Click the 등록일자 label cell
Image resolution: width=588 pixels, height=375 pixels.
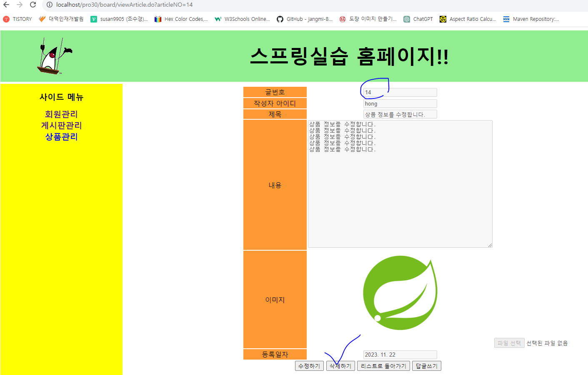[x=275, y=355]
